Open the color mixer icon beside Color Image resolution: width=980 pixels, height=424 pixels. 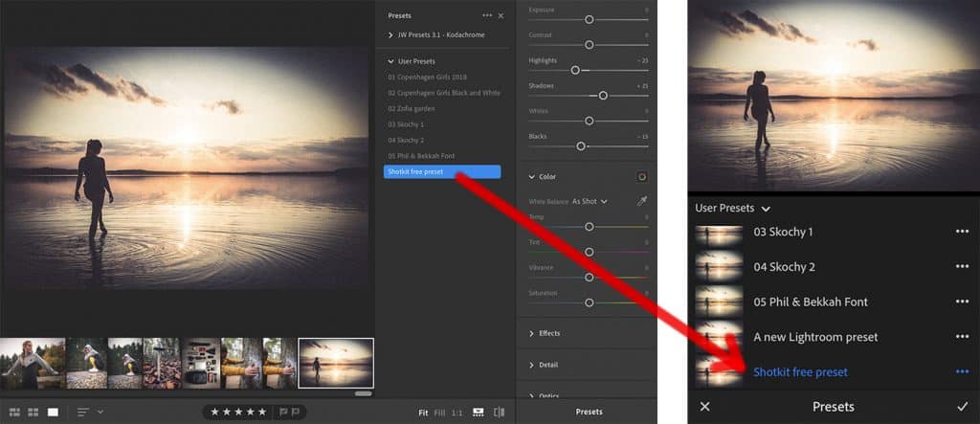642,177
